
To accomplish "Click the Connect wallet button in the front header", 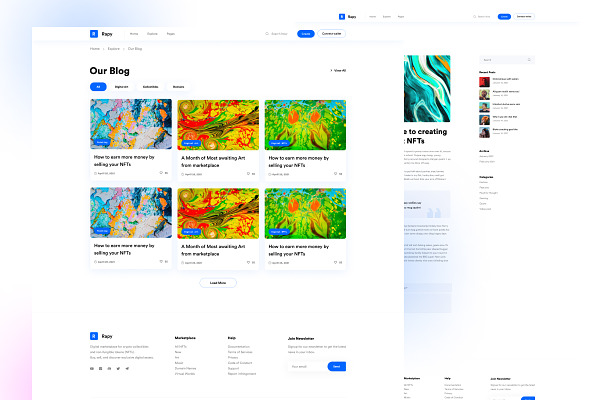I will point(331,34).
